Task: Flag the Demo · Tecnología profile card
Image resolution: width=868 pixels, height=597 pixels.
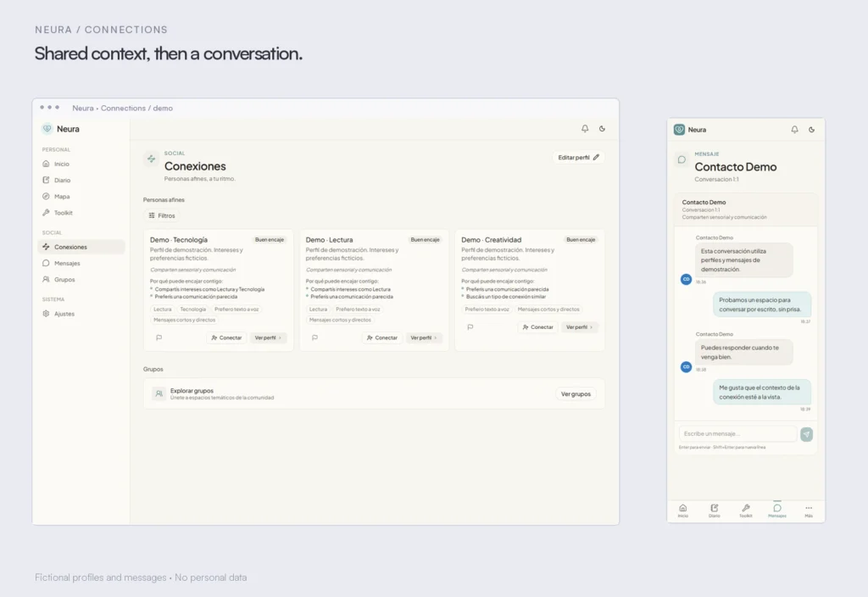Action: 159,338
